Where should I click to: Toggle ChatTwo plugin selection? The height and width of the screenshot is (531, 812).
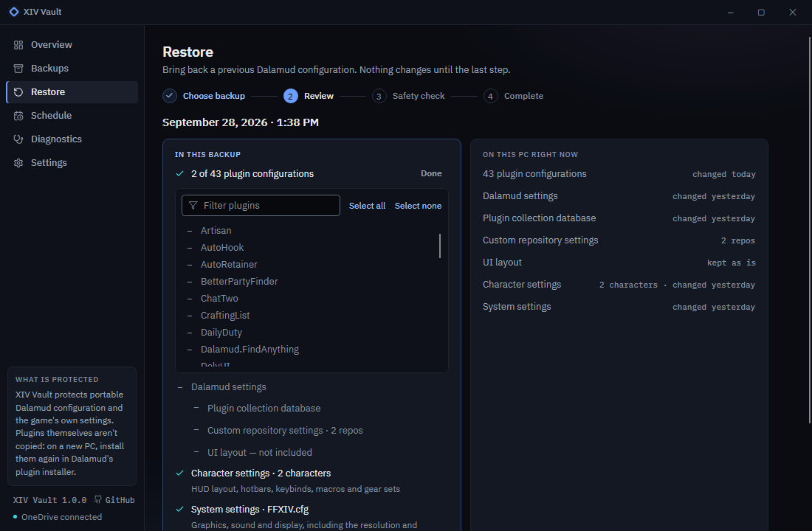pos(190,299)
